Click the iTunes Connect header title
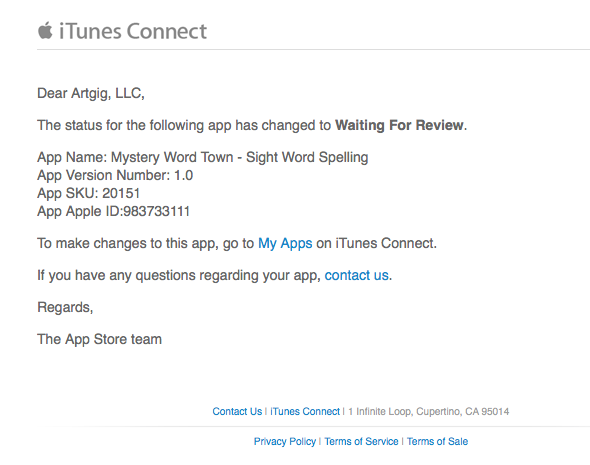Image resolution: width=590 pixels, height=465 pixels. point(133,31)
